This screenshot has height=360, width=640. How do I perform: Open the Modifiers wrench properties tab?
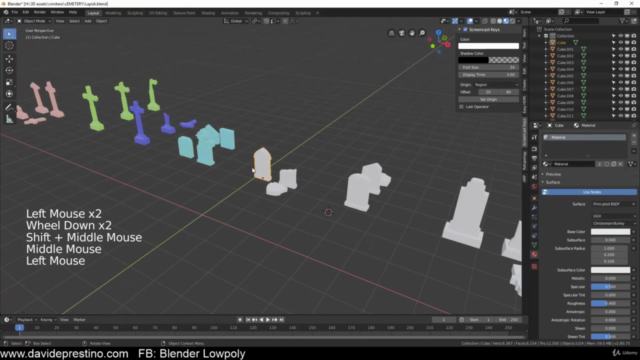[534, 208]
